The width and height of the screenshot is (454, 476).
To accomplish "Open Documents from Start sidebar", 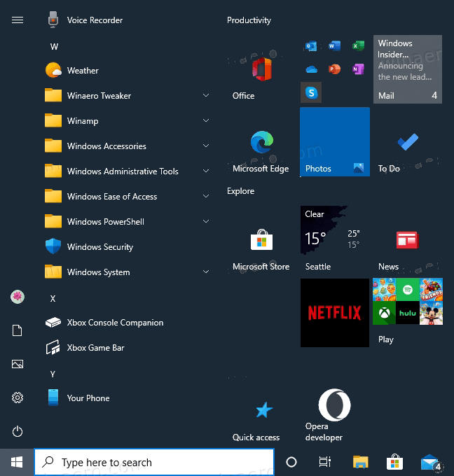I will click(18, 330).
